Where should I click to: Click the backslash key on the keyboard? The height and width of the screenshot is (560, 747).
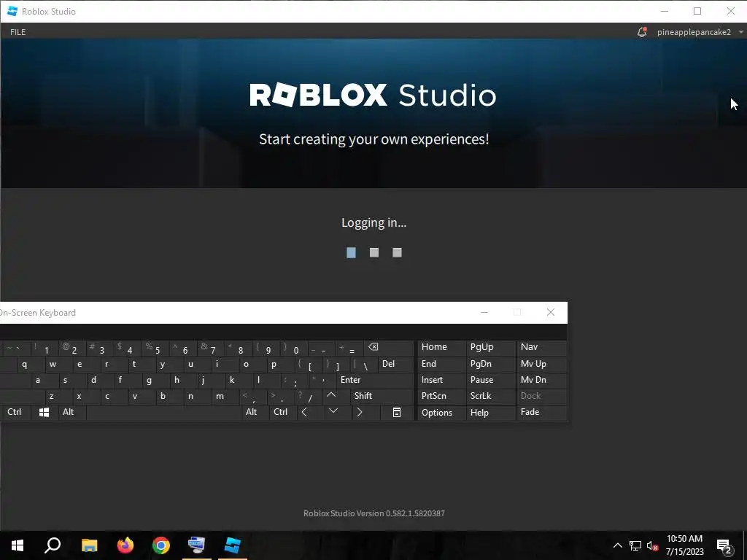point(364,365)
